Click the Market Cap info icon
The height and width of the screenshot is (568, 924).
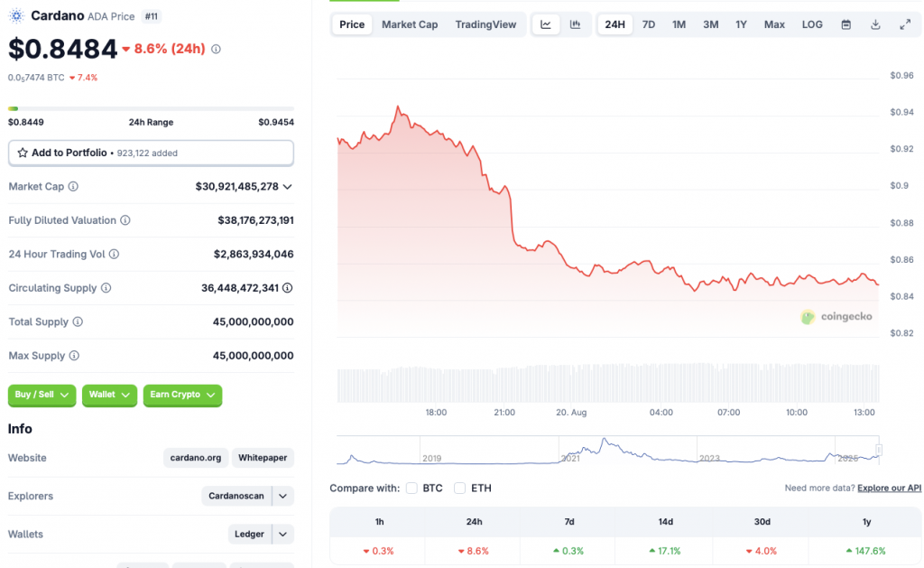pyautogui.click(x=73, y=187)
